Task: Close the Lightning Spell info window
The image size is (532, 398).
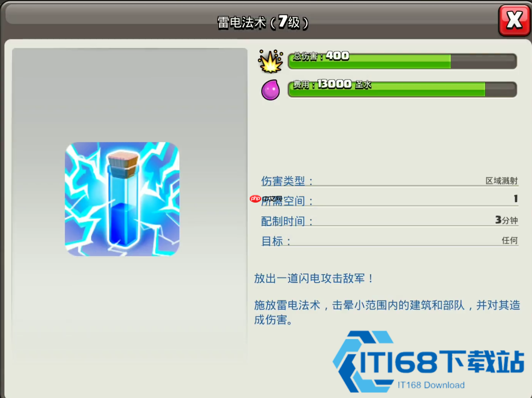Action: (514, 20)
